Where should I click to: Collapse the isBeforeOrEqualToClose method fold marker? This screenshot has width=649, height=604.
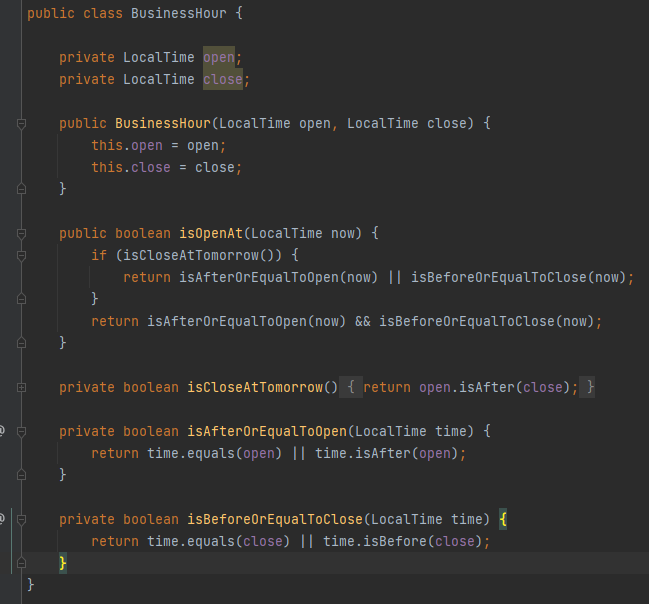(22, 520)
